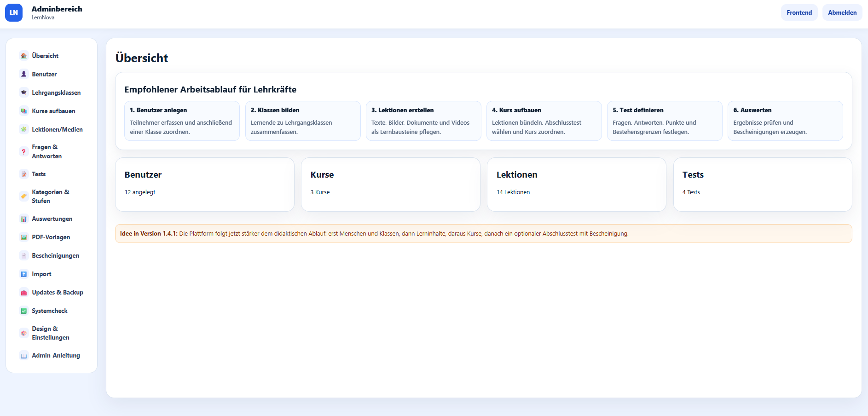Viewport: 868px width, 416px height.
Task: Click the Abmelden button
Action: (x=842, y=12)
